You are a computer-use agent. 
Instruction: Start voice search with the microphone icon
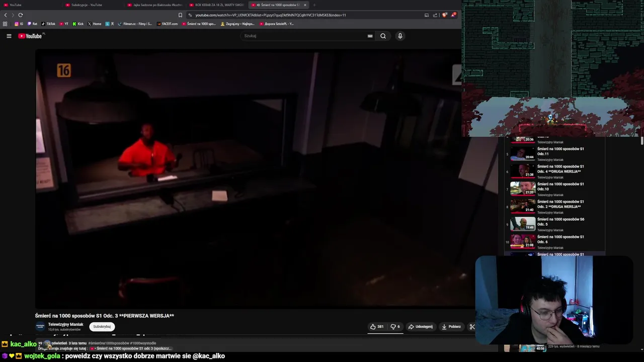tap(400, 36)
